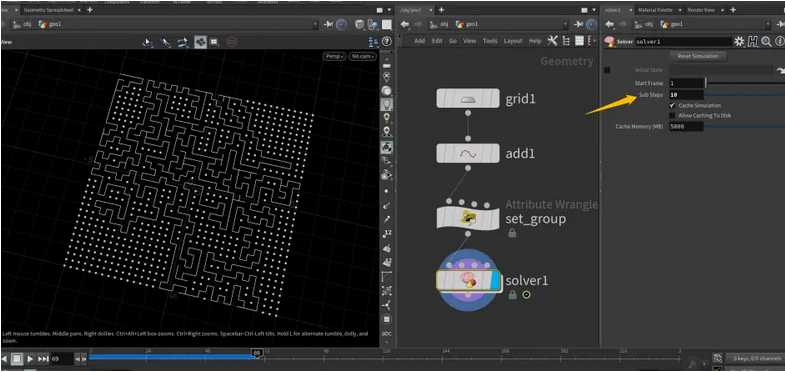Open the View menu in network editor

pyautogui.click(x=469, y=41)
